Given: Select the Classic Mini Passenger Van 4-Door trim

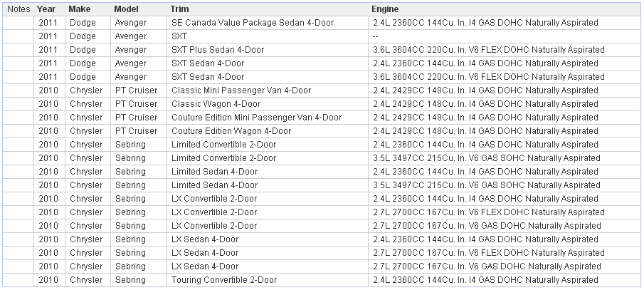Looking at the screenshot, I should coord(241,90).
